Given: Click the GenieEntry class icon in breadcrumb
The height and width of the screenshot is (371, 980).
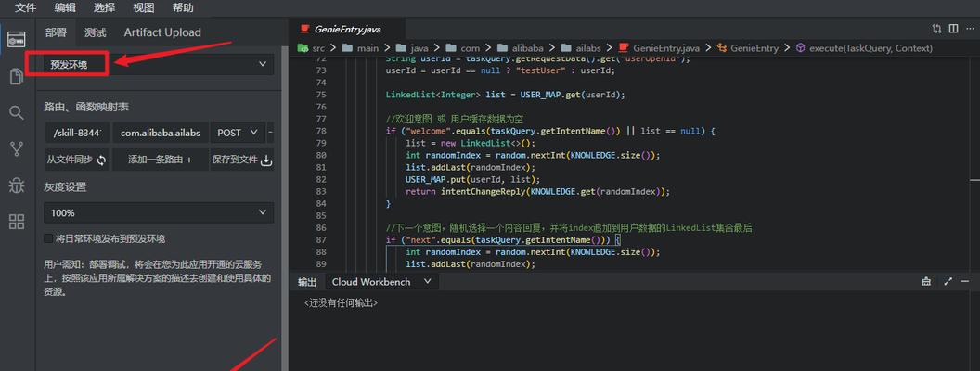Looking at the screenshot, I should [x=722, y=47].
